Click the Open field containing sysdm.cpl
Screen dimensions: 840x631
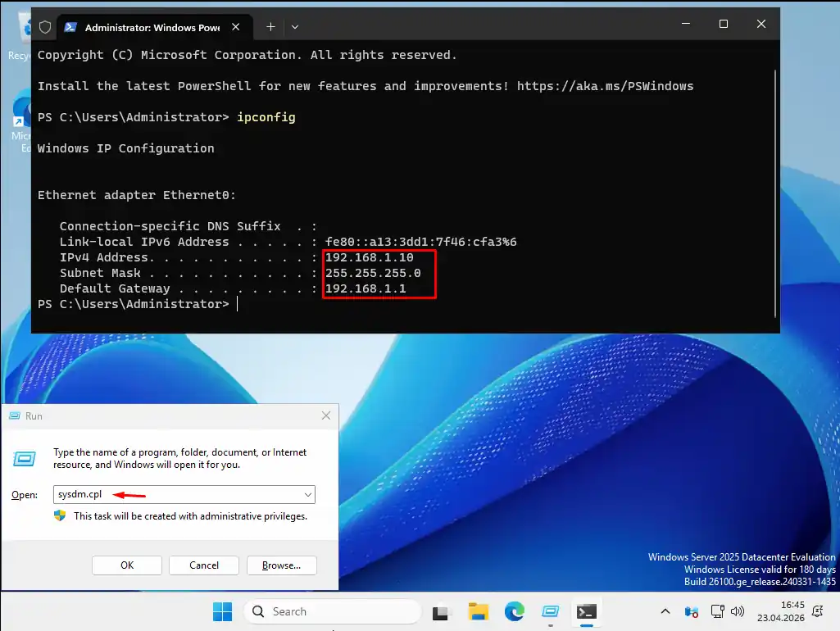(x=184, y=494)
